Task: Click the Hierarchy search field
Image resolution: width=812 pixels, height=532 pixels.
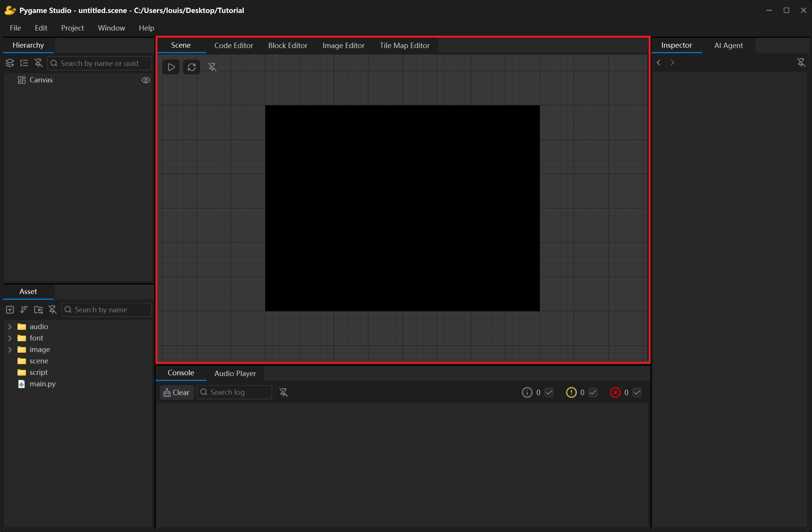Action: (x=99, y=63)
